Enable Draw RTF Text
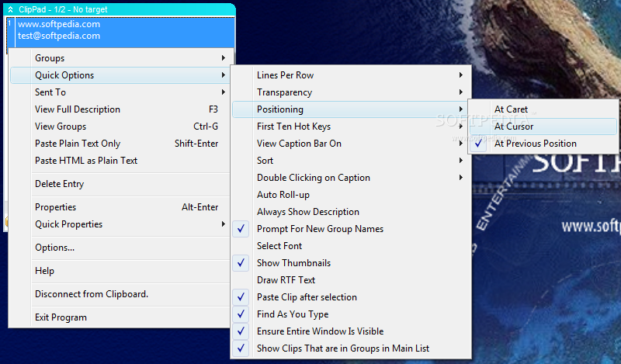This screenshot has height=364, width=621. [350, 279]
